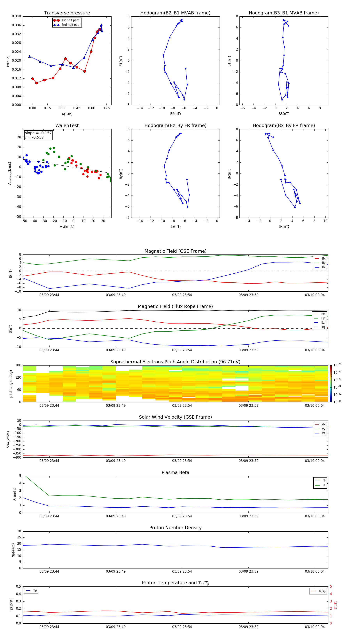Click the "A(T·m)" x-axis label

point(67,114)
